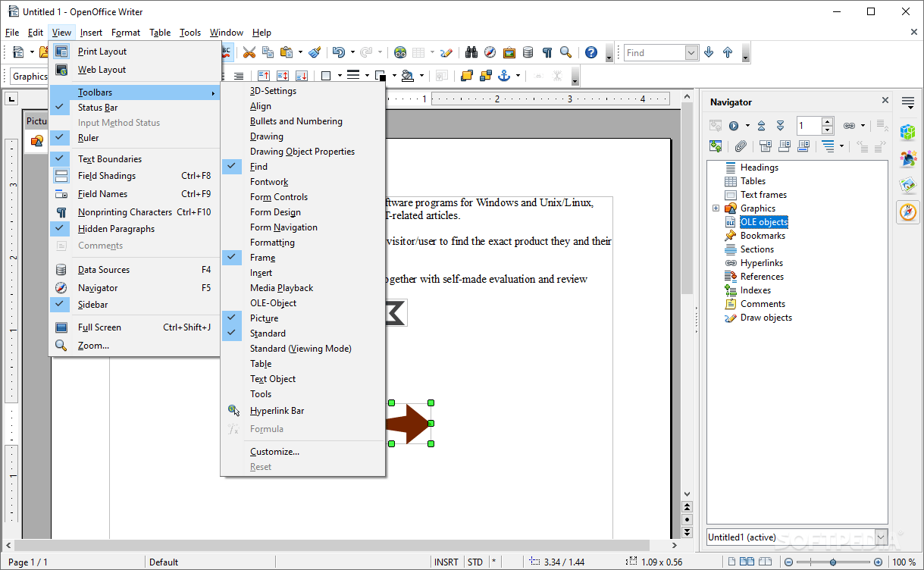Screen dimensions: 924x570
Task: Expand Graphics node in Navigator tree
Action: [716, 208]
